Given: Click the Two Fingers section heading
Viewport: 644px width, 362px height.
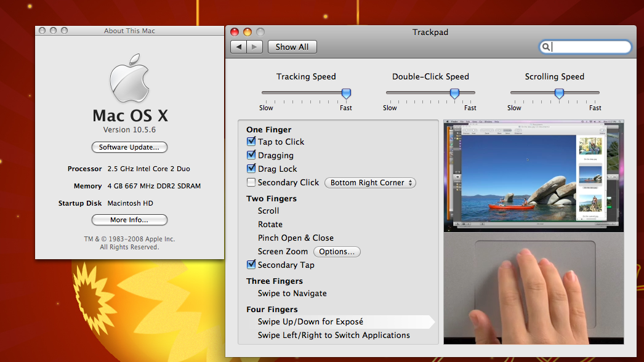Looking at the screenshot, I should pyautogui.click(x=272, y=198).
